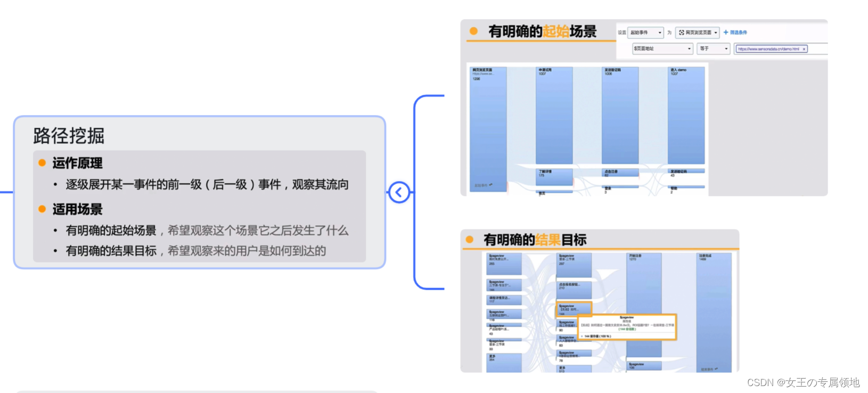
Task: Select the 有明确的起始场景 bullet line
Action: click(207, 231)
